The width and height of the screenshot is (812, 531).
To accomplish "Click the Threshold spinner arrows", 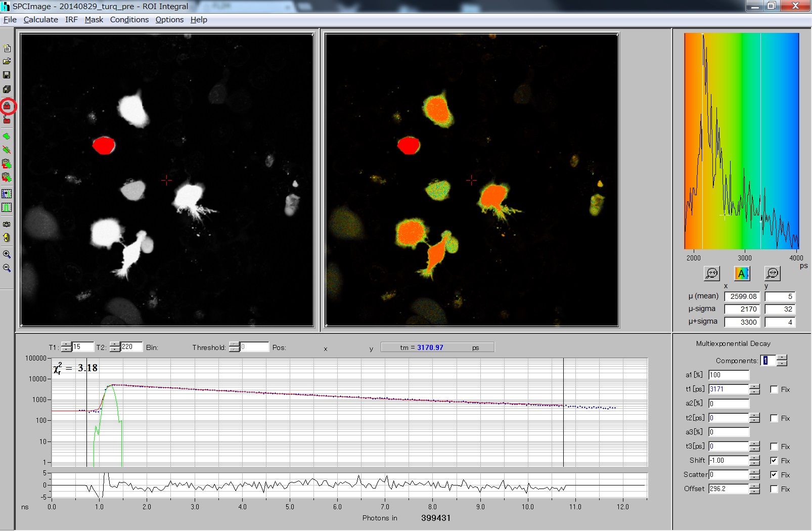I will (x=234, y=347).
